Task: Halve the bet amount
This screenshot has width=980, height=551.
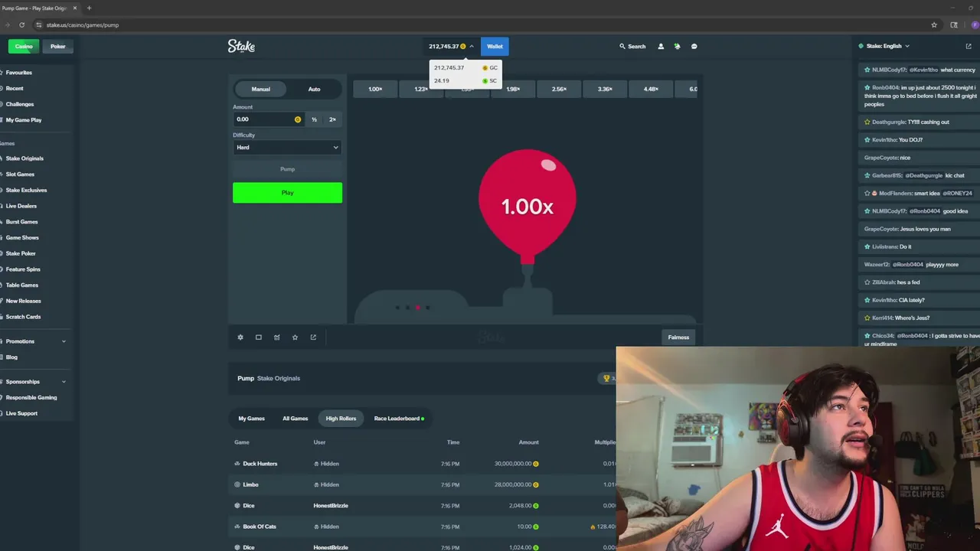Action: pyautogui.click(x=314, y=119)
